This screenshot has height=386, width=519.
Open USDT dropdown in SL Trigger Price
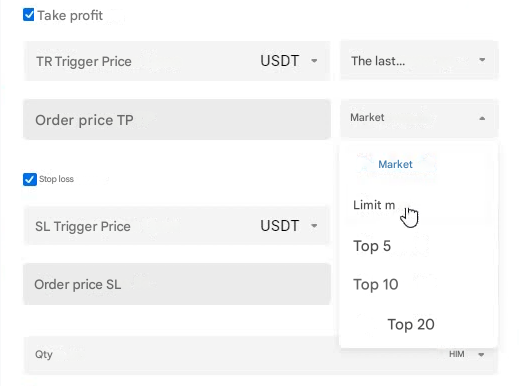(289, 226)
